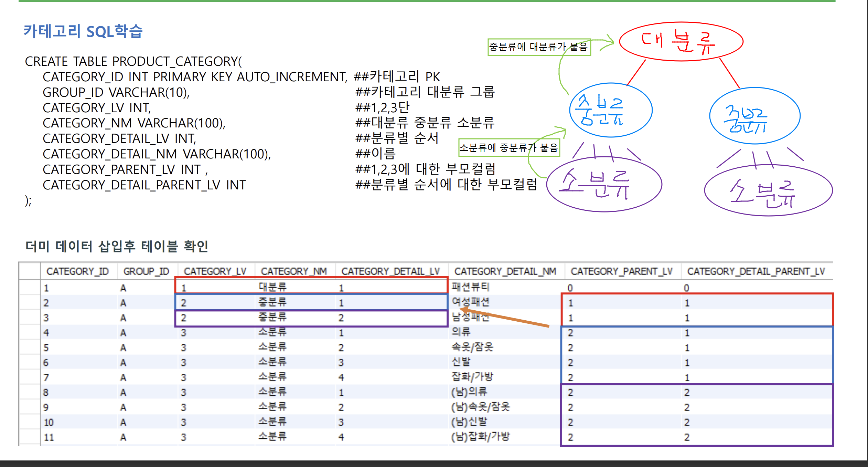
Task: Click the green 소분류에 중분류가 붙음 label
Action: (509, 148)
